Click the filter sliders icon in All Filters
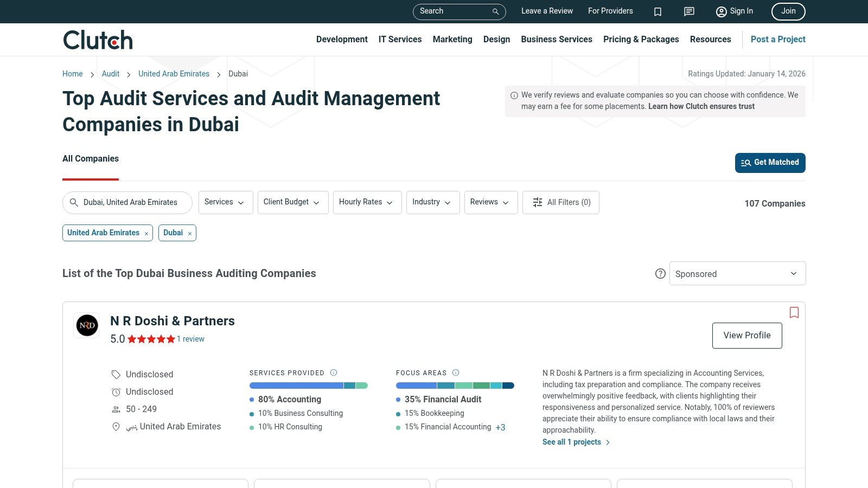This screenshot has width=868, height=488. (537, 202)
